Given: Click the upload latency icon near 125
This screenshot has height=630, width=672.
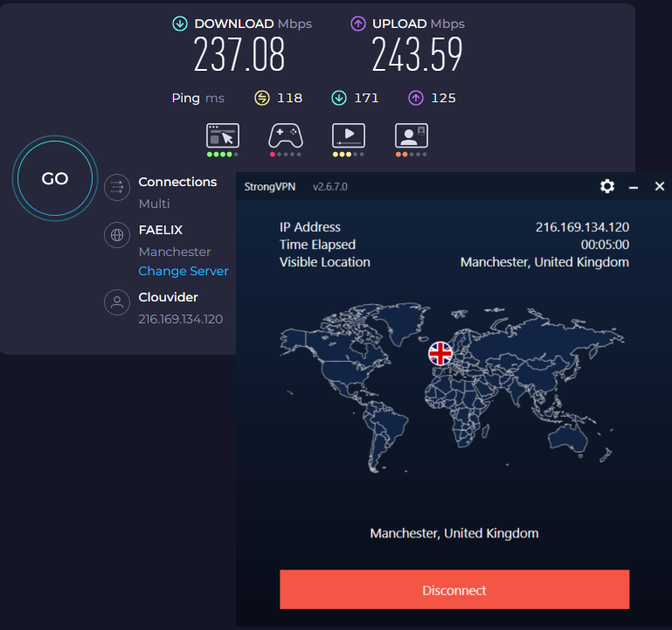Looking at the screenshot, I should click(x=416, y=98).
